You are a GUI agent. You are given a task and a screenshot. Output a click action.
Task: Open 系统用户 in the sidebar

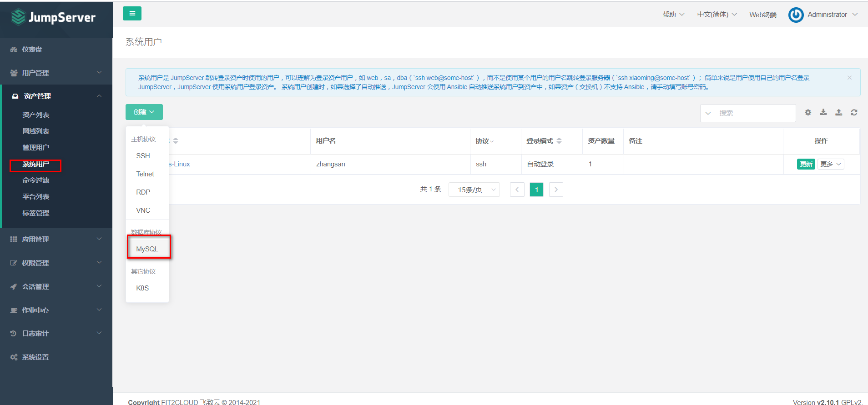click(x=36, y=164)
